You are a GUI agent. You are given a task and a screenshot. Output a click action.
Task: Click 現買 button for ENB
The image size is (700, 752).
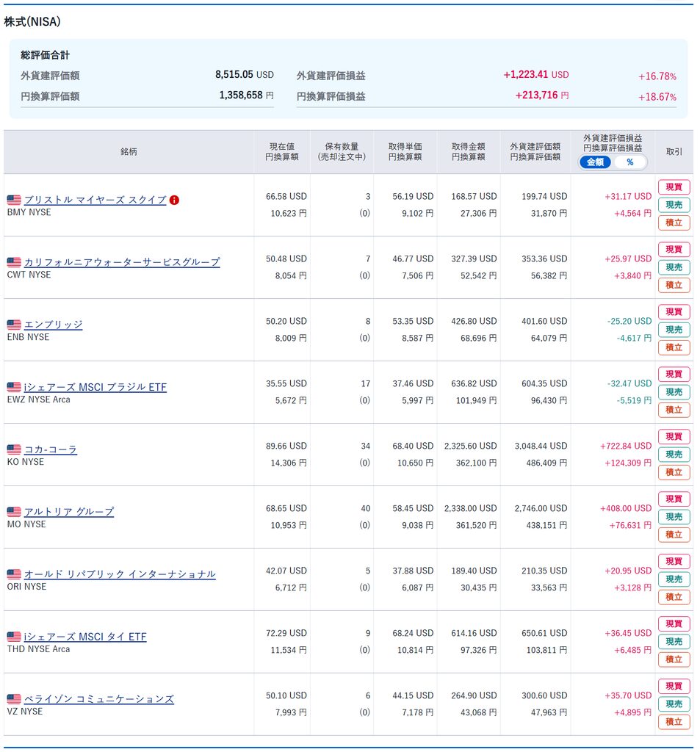tap(674, 311)
